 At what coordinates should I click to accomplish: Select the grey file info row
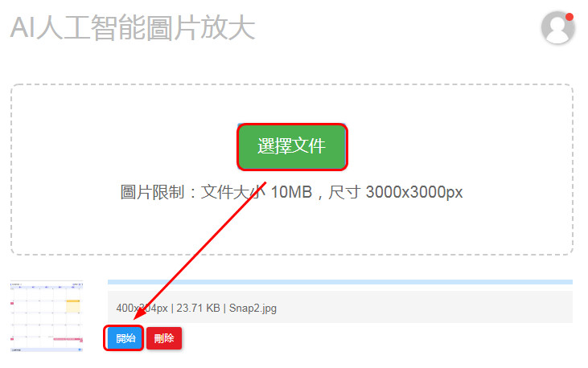pyautogui.click(x=339, y=307)
